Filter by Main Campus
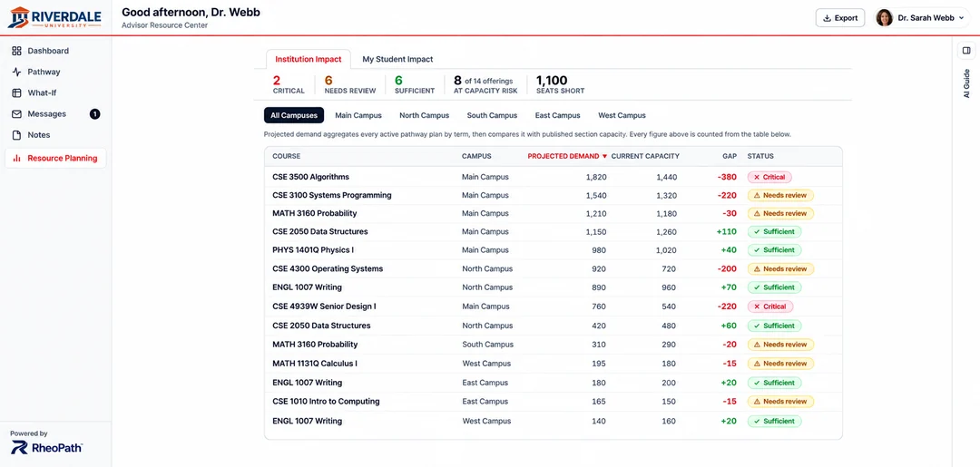Viewport: 980px width, 467px height. (x=358, y=115)
